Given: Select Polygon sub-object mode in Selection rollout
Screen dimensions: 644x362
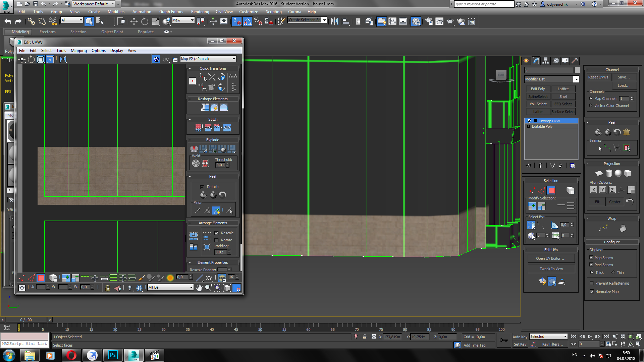Looking at the screenshot, I should coord(551,191).
